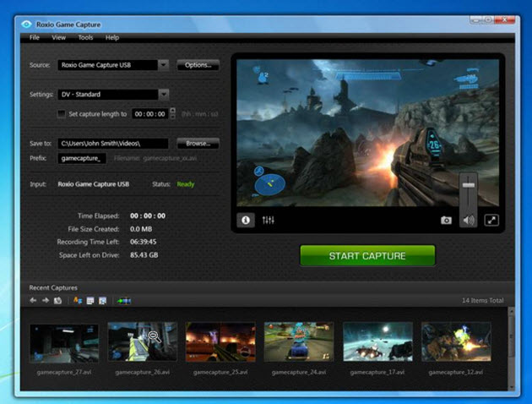Select the gamecapture_24.avi thumbnail
This screenshot has height=404, width=532.
(x=299, y=341)
